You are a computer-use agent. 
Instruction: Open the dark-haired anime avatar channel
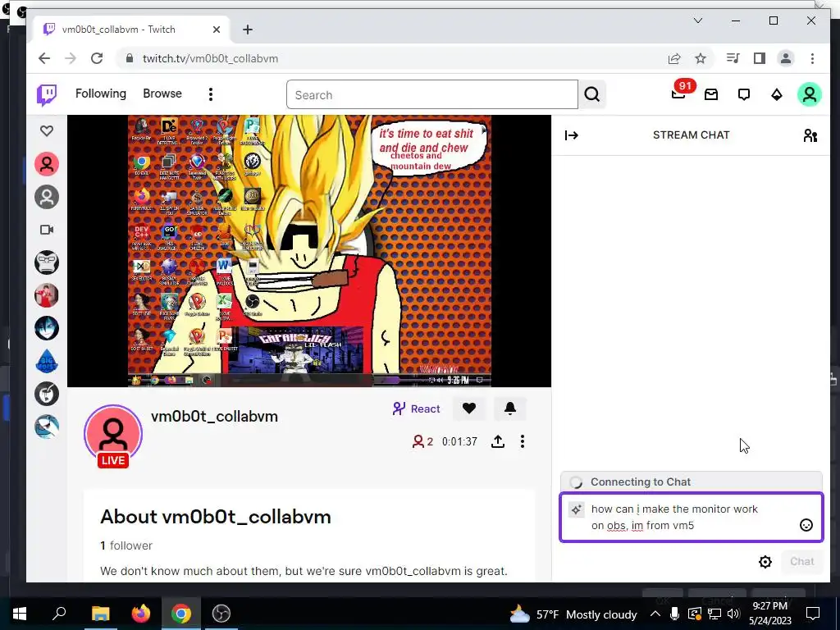coord(47,328)
